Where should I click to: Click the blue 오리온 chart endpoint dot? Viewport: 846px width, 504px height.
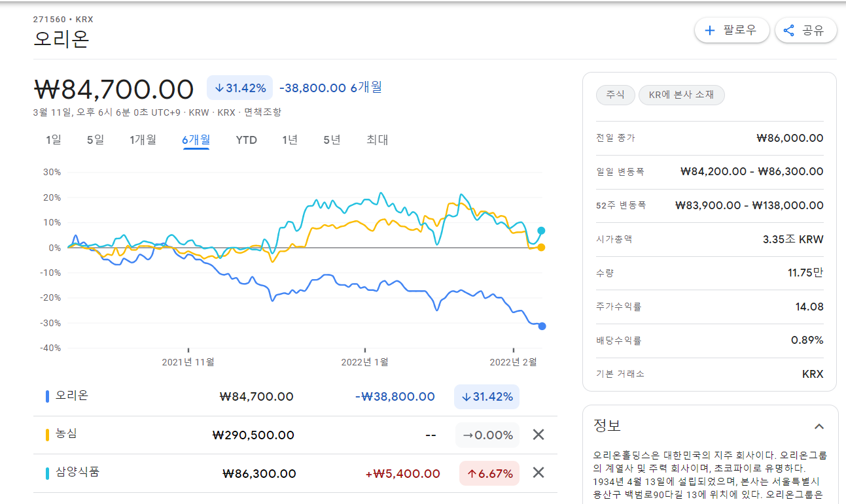tap(542, 326)
